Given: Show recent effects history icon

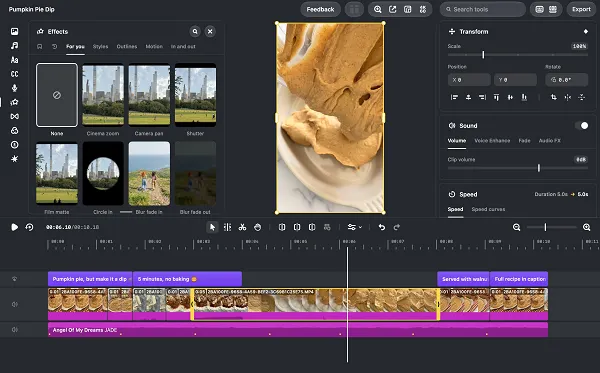Looking at the screenshot, I should click(x=54, y=46).
